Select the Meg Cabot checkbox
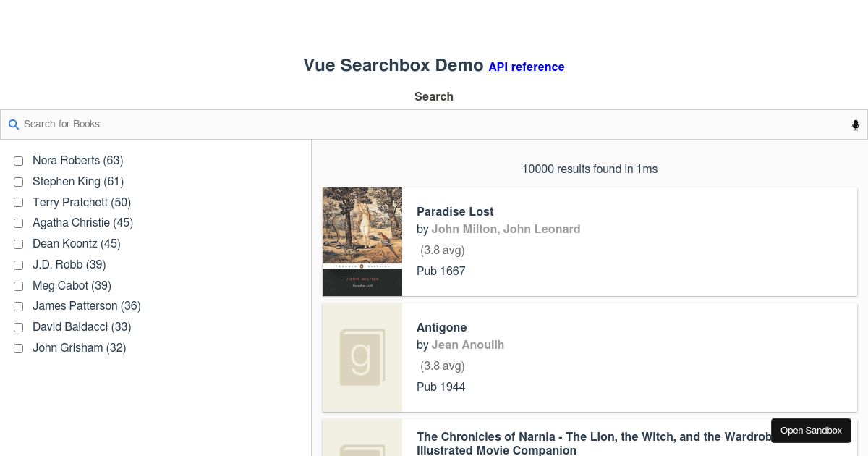Viewport: 868px width, 456px height. [18, 286]
